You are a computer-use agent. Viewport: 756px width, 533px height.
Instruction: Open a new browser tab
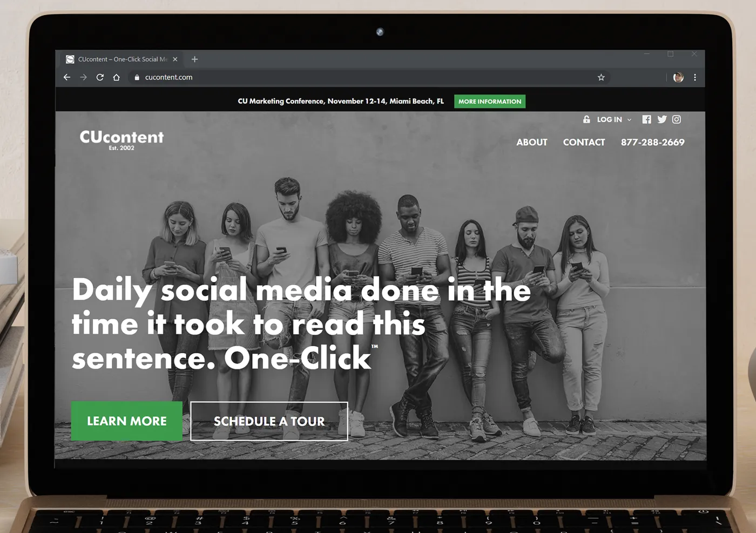pos(195,59)
